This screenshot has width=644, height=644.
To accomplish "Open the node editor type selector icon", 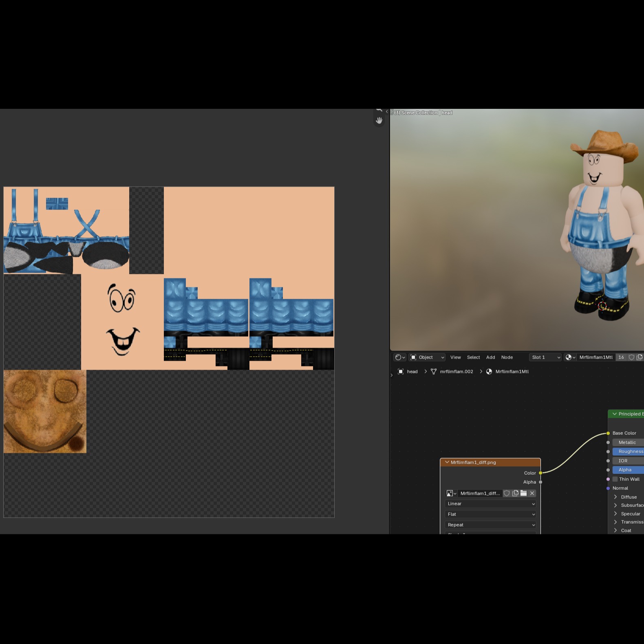I will click(x=400, y=357).
